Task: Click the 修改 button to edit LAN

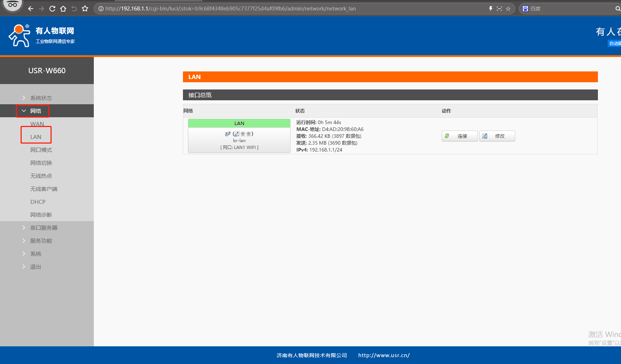Action: (x=497, y=136)
